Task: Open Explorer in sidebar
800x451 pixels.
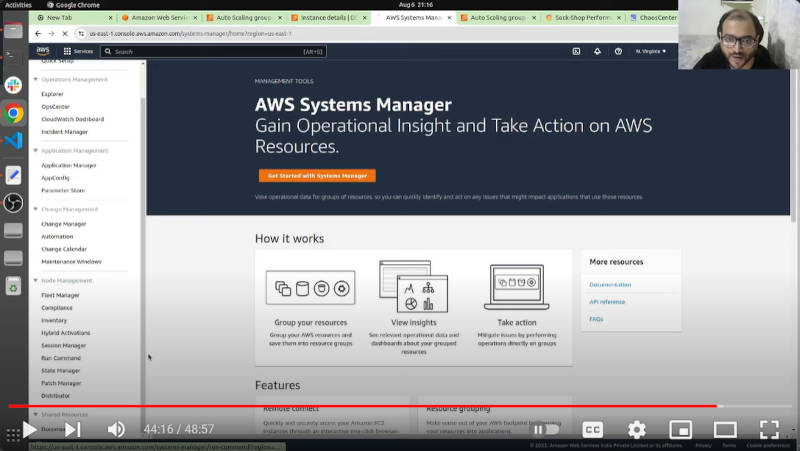Action: (53, 94)
